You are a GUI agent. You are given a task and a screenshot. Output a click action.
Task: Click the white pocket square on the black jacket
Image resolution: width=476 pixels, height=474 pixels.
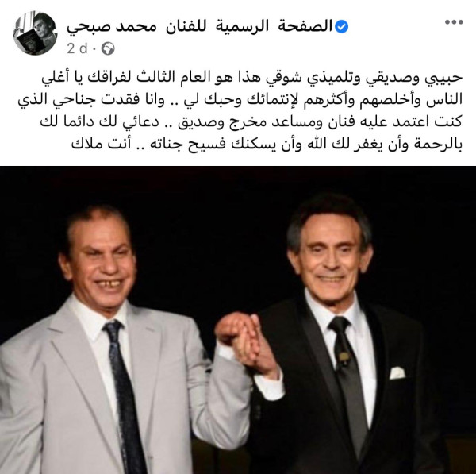397,373
